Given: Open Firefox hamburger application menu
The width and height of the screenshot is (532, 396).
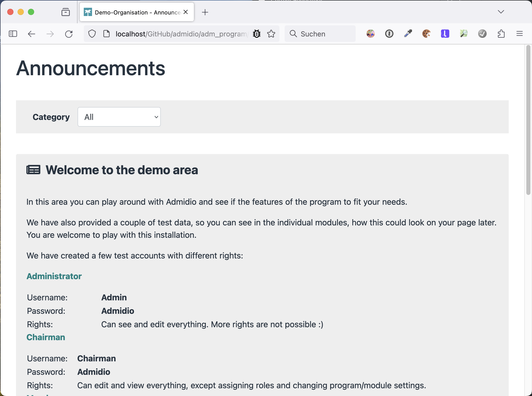Looking at the screenshot, I should (520, 34).
